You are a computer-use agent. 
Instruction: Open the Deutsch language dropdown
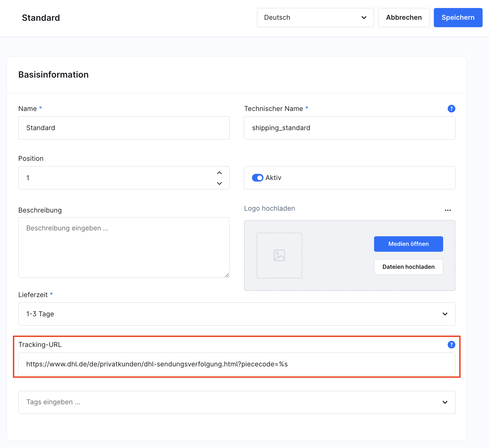(x=315, y=18)
